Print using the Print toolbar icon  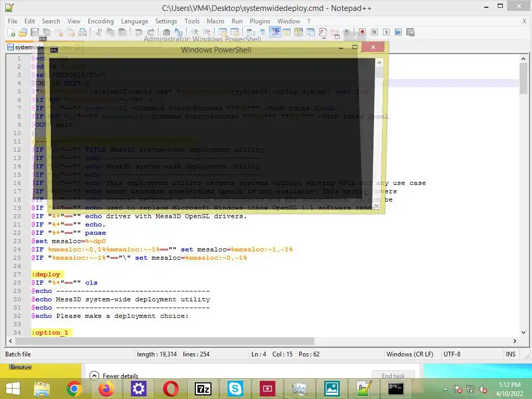(83, 32)
